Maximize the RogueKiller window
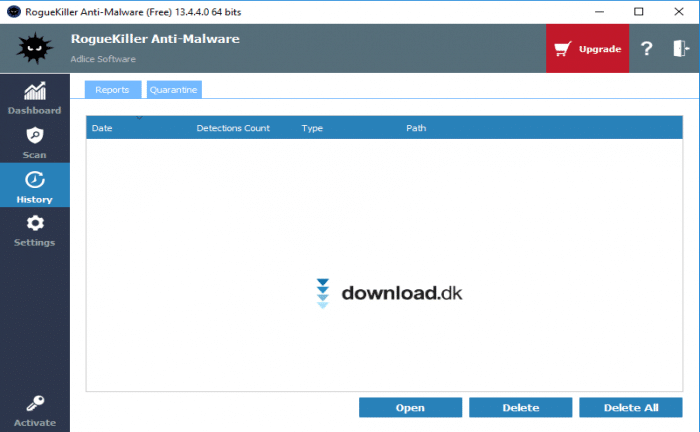Viewport: 700px width, 432px height. coord(639,12)
